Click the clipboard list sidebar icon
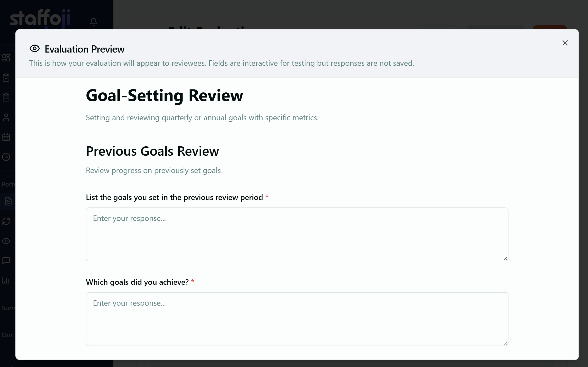 coord(6,97)
